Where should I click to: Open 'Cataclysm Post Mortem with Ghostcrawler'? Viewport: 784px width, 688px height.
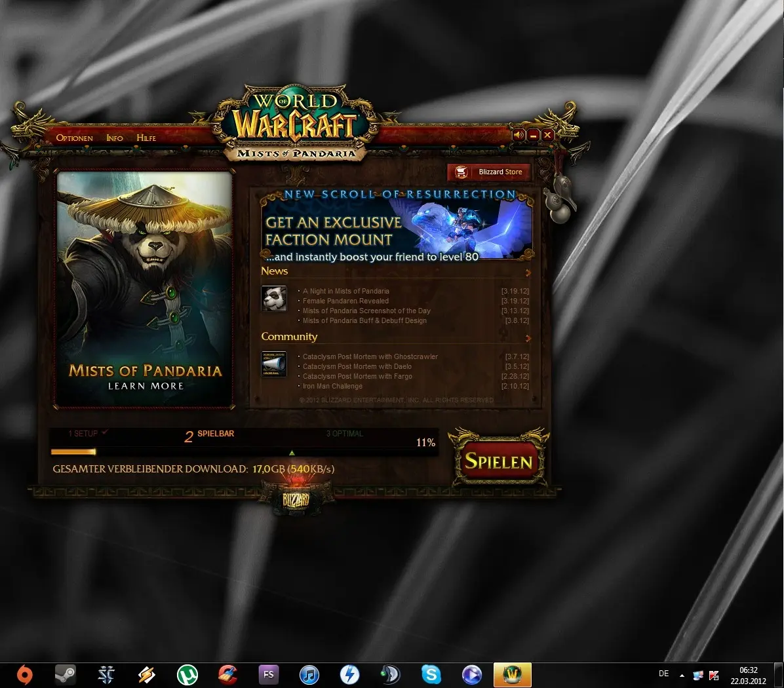370,356
